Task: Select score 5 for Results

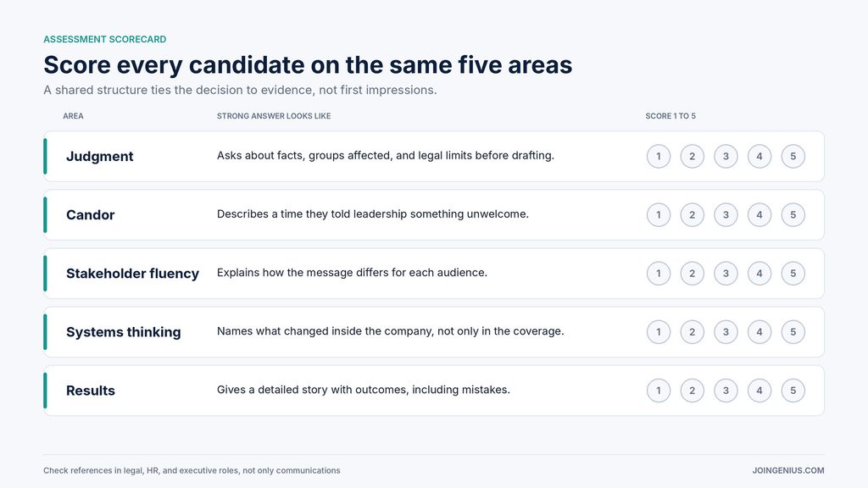Action: click(793, 391)
